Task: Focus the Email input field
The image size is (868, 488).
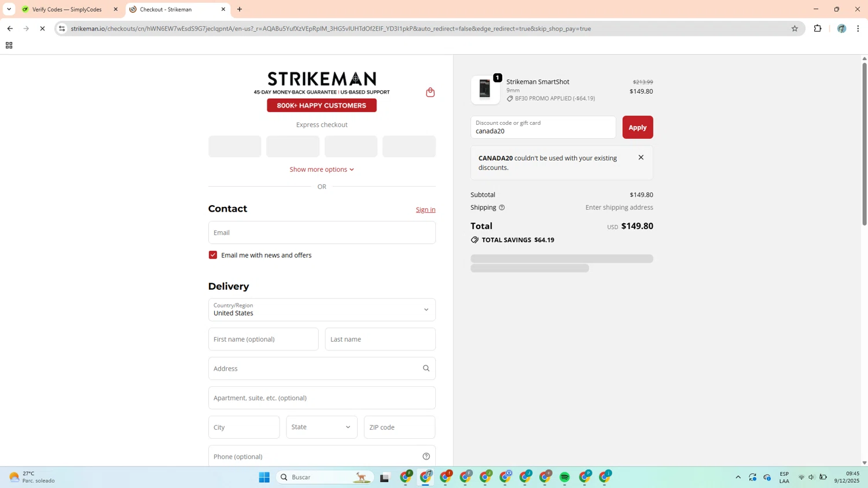Action: pos(322,232)
